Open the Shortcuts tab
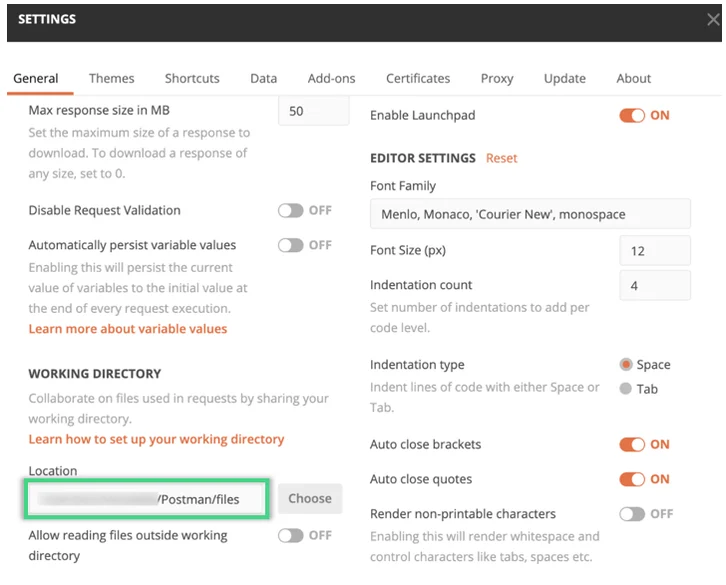This screenshot has width=726, height=585. click(192, 78)
